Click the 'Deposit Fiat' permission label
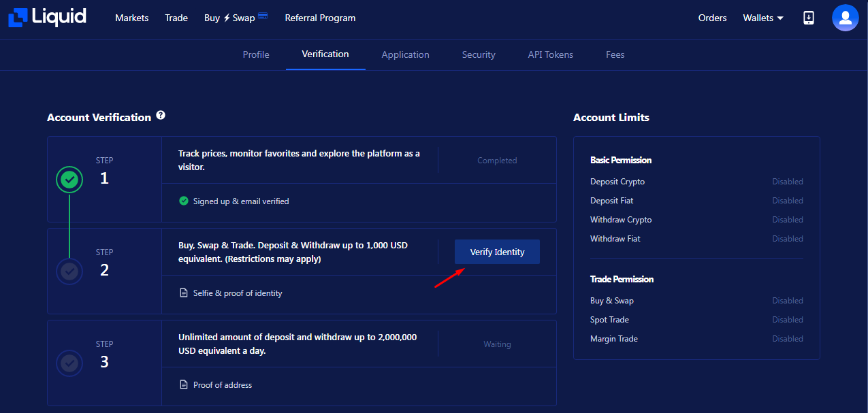The width and height of the screenshot is (868, 413). click(x=612, y=201)
